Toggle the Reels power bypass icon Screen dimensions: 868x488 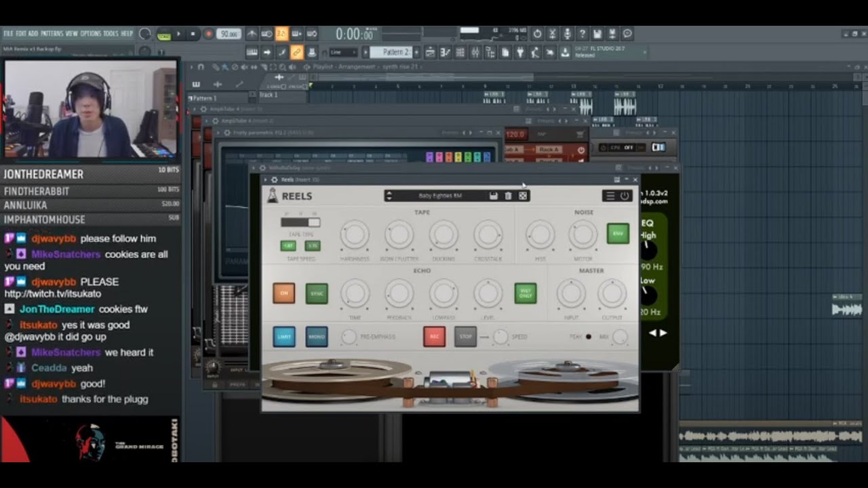click(625, 196)
